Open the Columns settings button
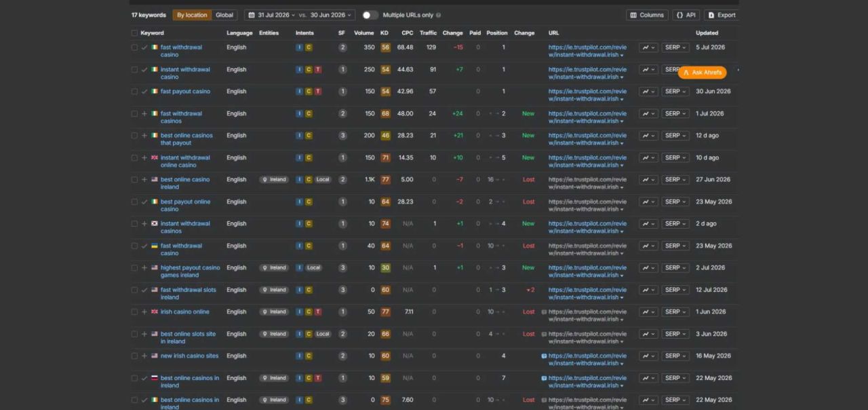 [x=647, y=15]
